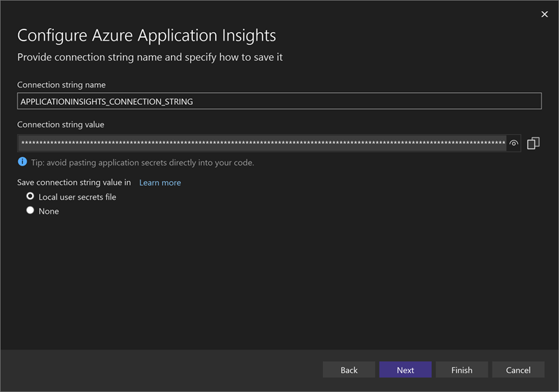Go Back to previous step
Screen dimensions: 559x392
pos(349,370)
